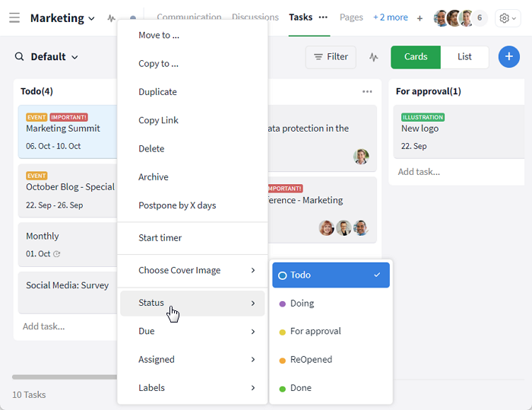532x410 pixels.
Task: Expand the Choose Cover Image submenu
Action: 192,271
